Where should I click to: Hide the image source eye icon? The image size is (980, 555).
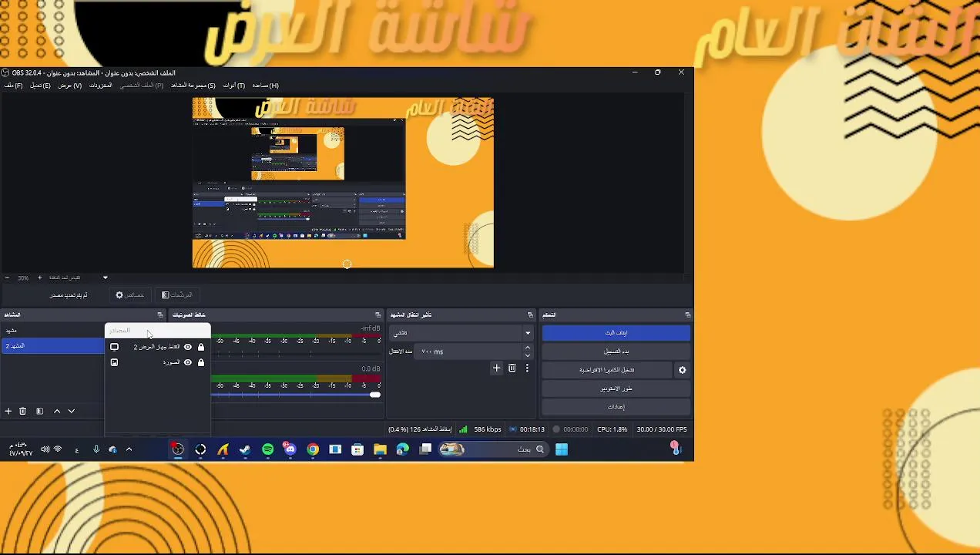coord(187,362)
